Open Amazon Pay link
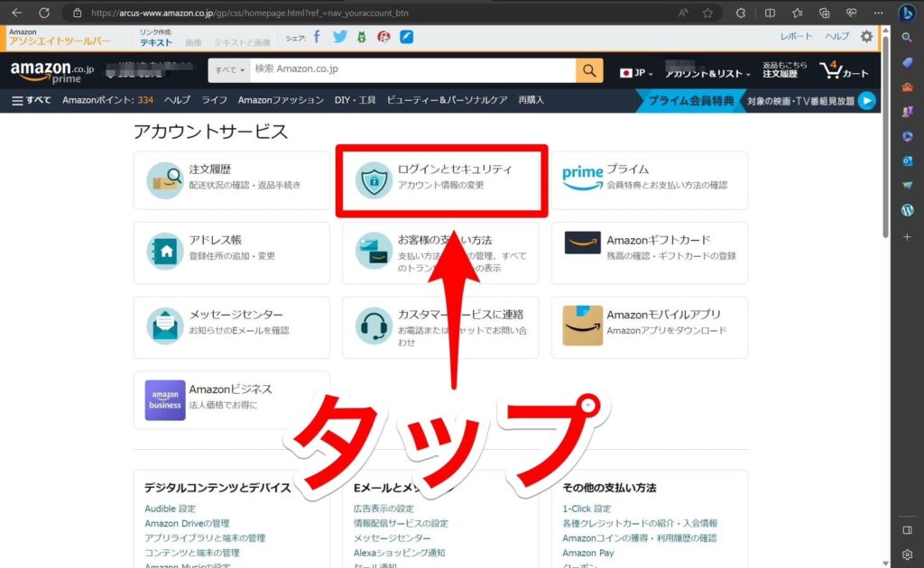The image size is (924, 568). coord(587,553)
